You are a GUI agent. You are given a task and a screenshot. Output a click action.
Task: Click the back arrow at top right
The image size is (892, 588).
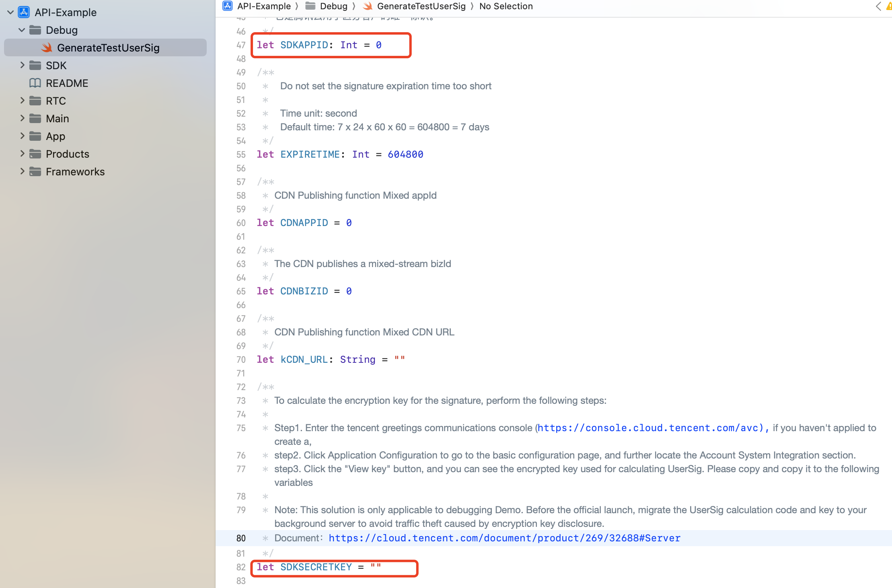[878, 6]
